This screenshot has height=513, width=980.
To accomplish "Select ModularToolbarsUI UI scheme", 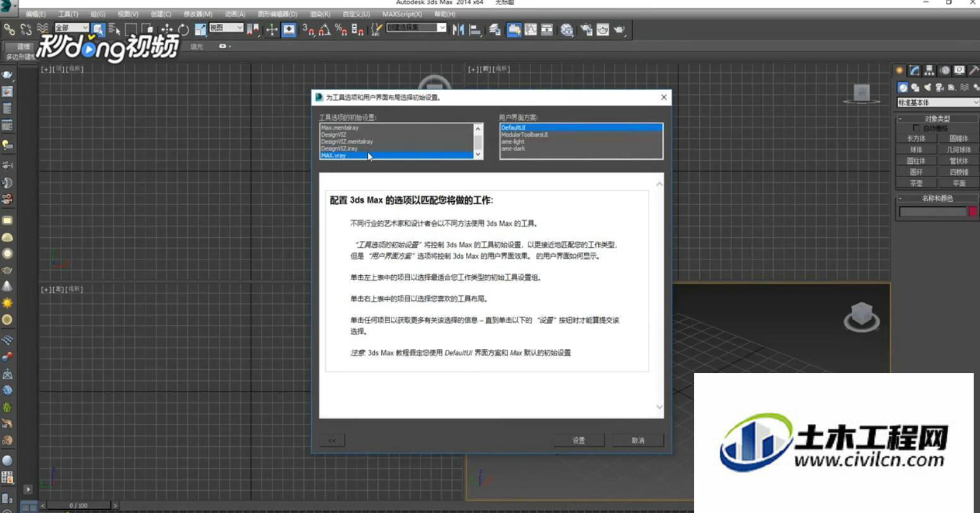I will [x=580, y=135].
